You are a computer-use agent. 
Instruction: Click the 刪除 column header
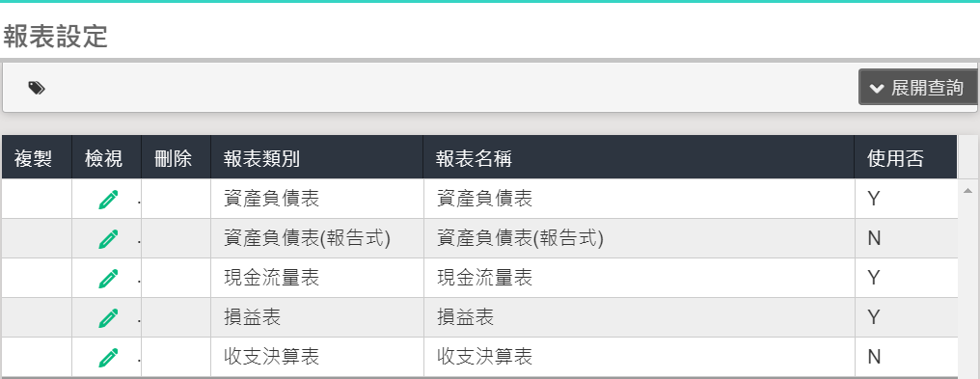coord(176,157)
